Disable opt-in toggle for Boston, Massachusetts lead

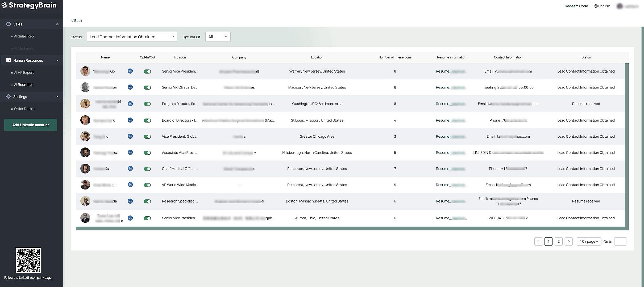(147, 201)
